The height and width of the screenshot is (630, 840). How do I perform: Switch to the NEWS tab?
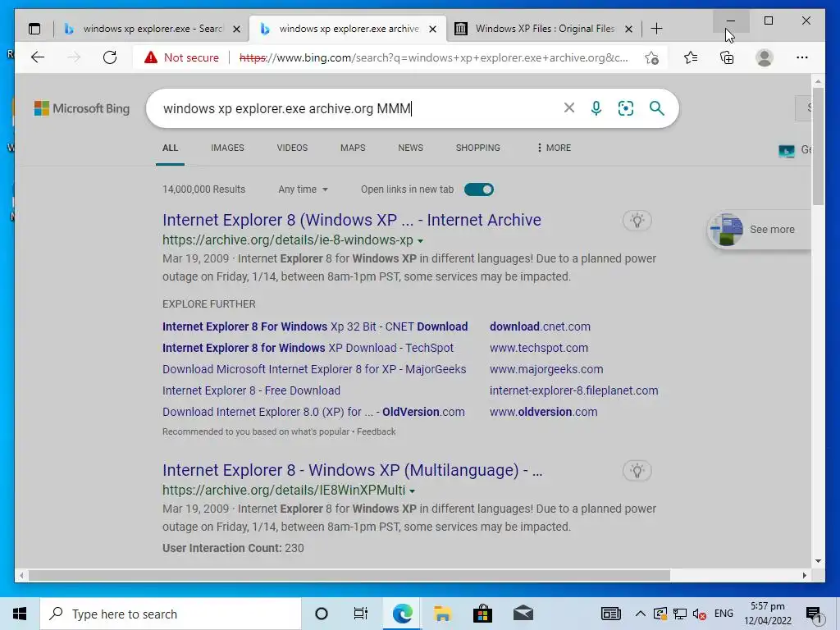click(411, 148)
